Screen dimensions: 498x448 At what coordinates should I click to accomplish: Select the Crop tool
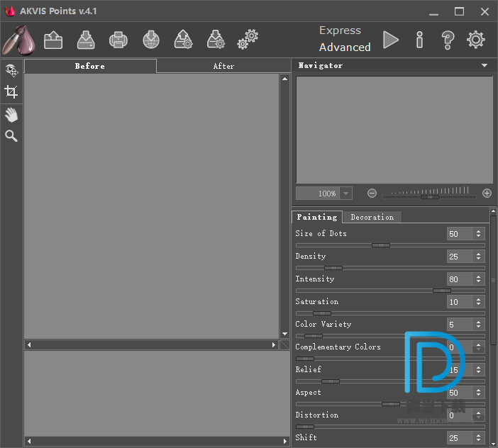coord(11,91)
